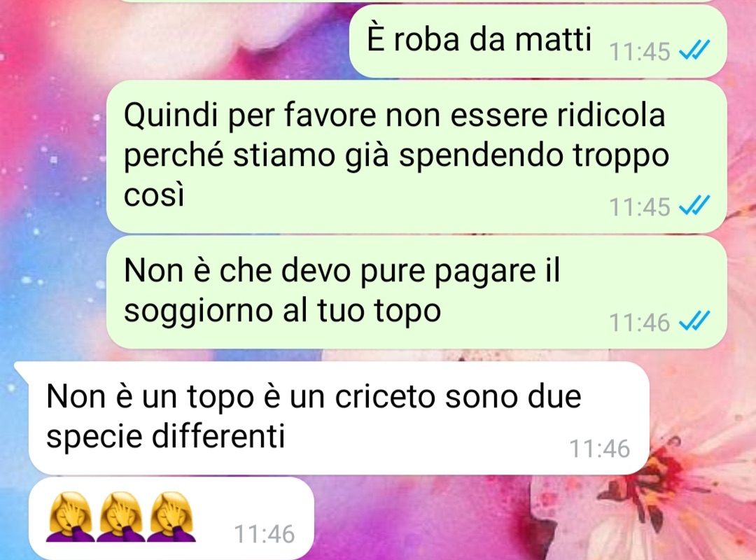Select the 'È roba da matti' message bubble

click(538, 41)
